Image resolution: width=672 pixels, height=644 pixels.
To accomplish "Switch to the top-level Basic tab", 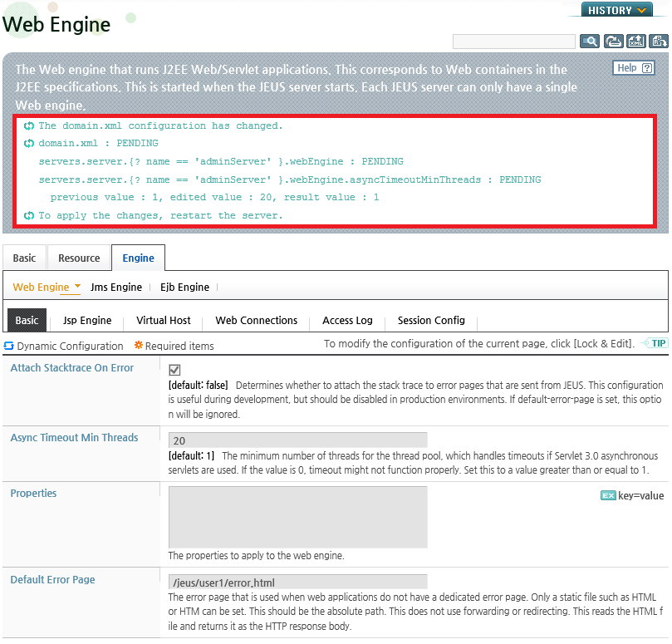I will (x=24, y=258).
